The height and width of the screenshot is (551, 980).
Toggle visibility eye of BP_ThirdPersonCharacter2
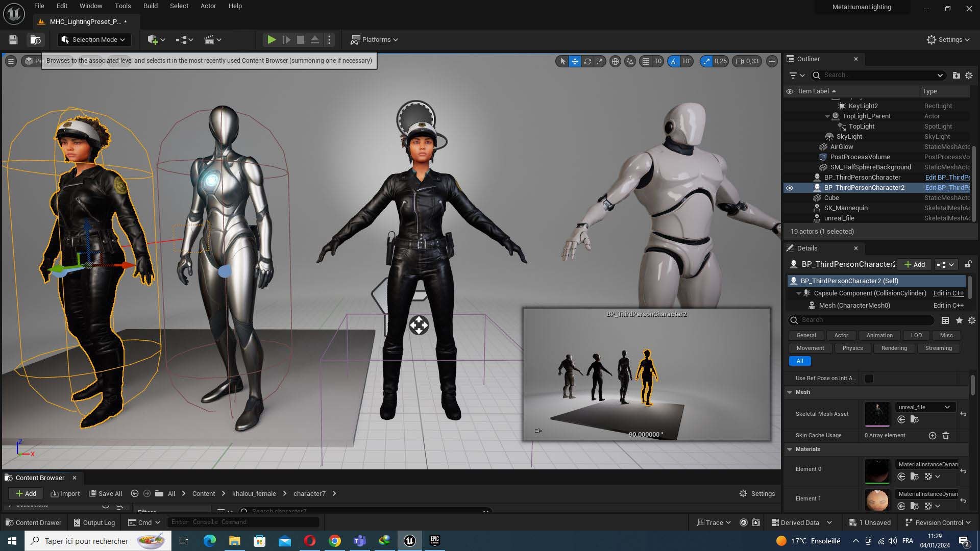[x=790, y=188]
